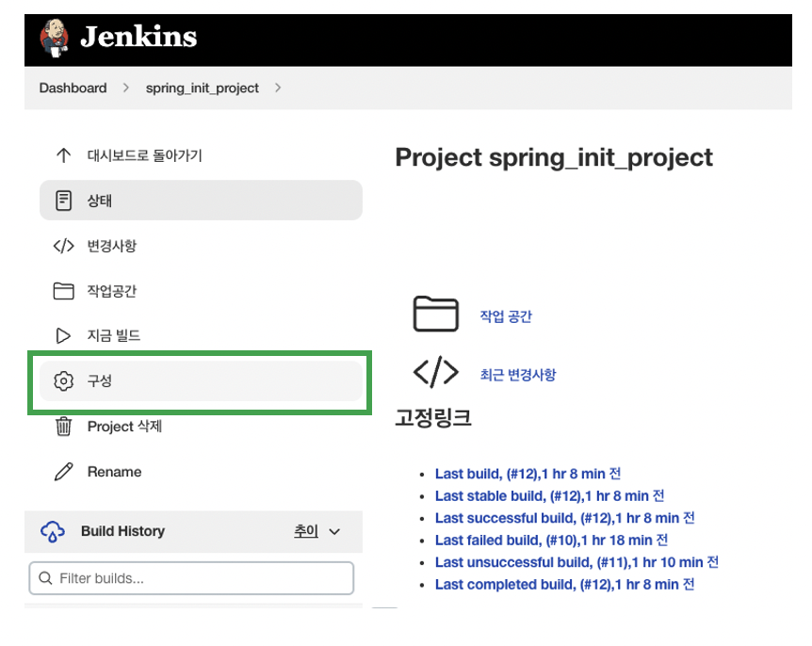Open the 최근 변경사항 link

click(518, 374)
